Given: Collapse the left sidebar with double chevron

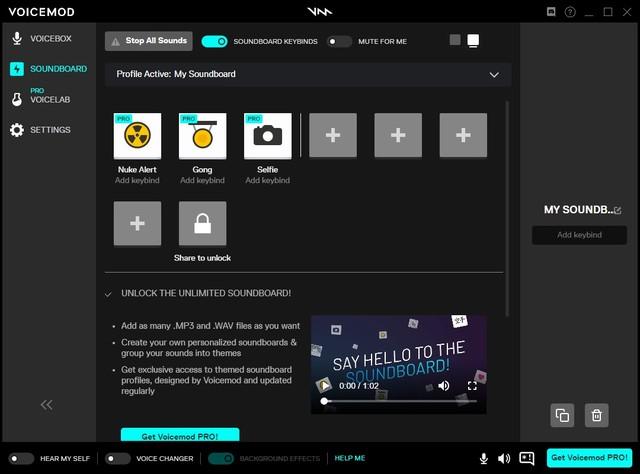Looking at the screenshot, I should click(x=46, y=404).
